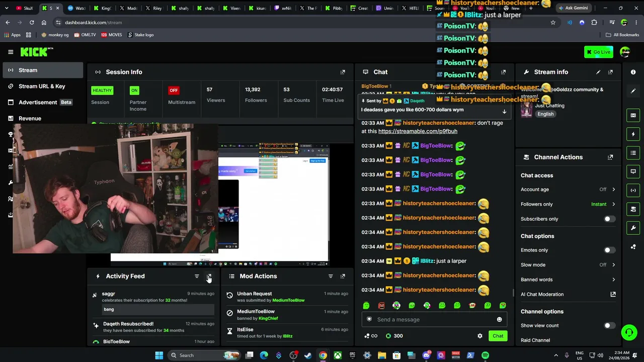Click the green Chat send button
The width and height of the screenshot is (644, 362).
click(498, 336)
